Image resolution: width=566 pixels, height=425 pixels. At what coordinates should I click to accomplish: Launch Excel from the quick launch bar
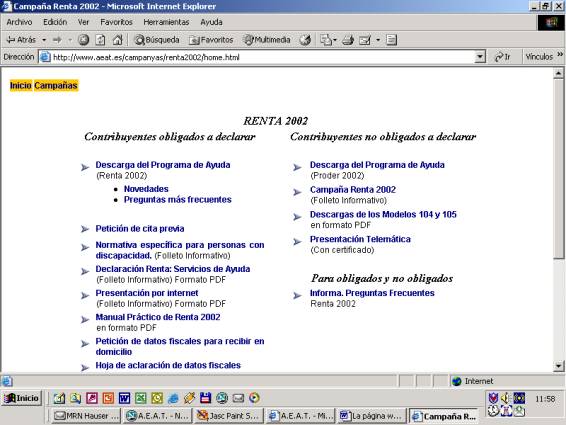coord(141,398)
